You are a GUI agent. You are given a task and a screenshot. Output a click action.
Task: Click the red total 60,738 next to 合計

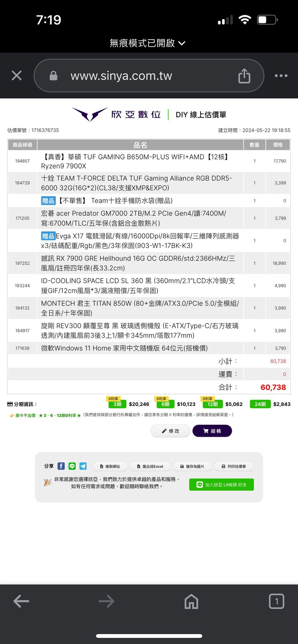pyautogui.click(x=273, y=387)
